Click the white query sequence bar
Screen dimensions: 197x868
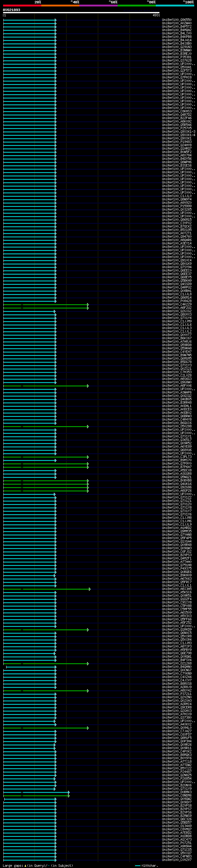click(81, 12)
